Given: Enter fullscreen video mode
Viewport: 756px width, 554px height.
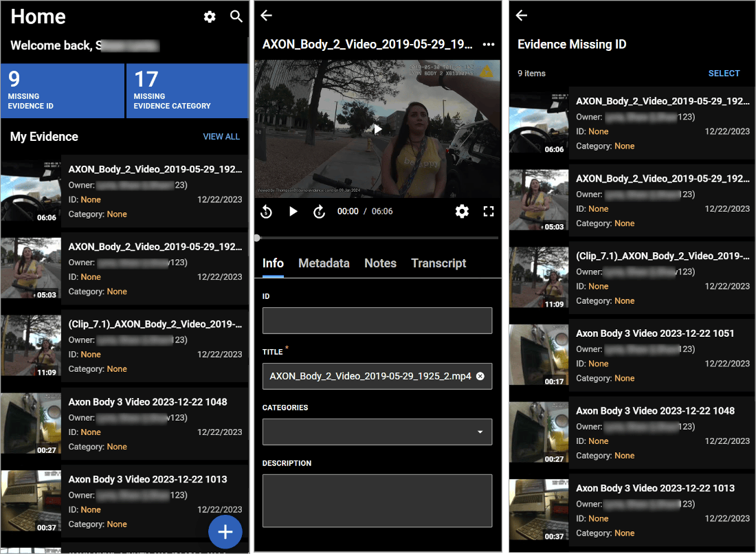Looking at the screenshot, I should tap(489, 212).
